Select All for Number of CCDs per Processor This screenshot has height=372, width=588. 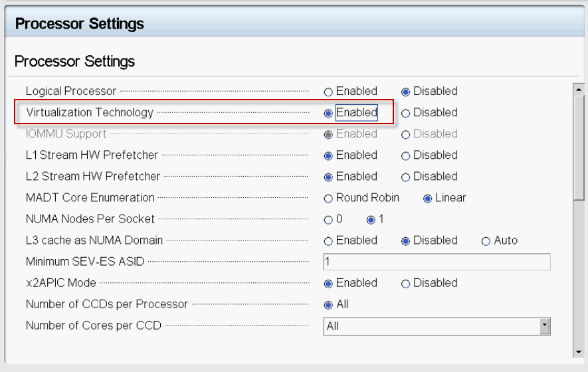tap(328, 306)
